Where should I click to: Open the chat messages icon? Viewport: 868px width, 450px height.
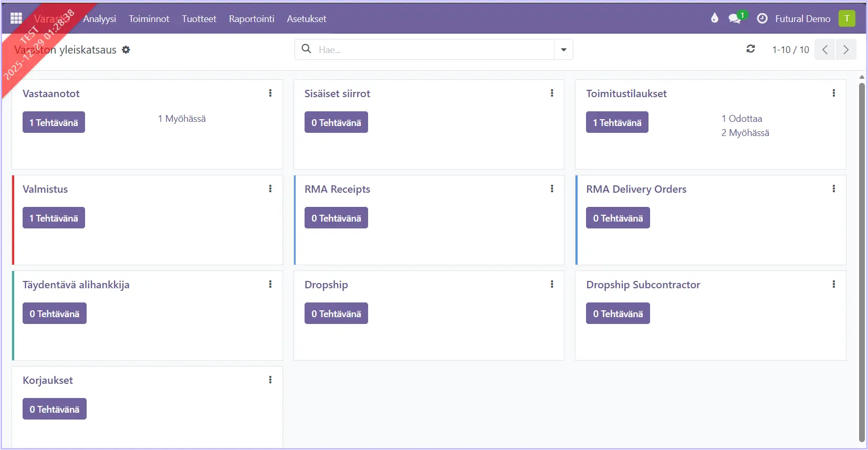point(735,19)
